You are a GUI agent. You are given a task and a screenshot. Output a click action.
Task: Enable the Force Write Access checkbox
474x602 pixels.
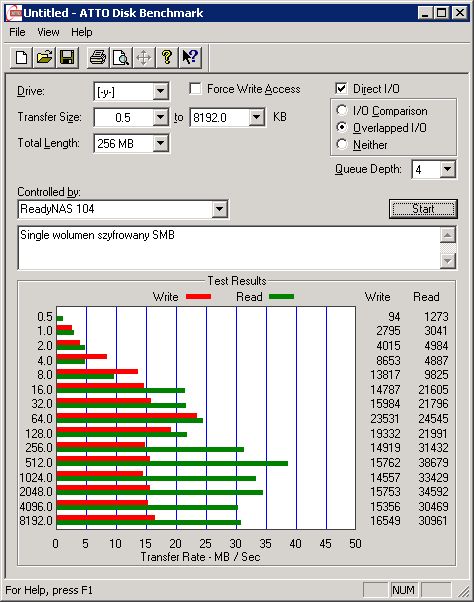(195, 89)
